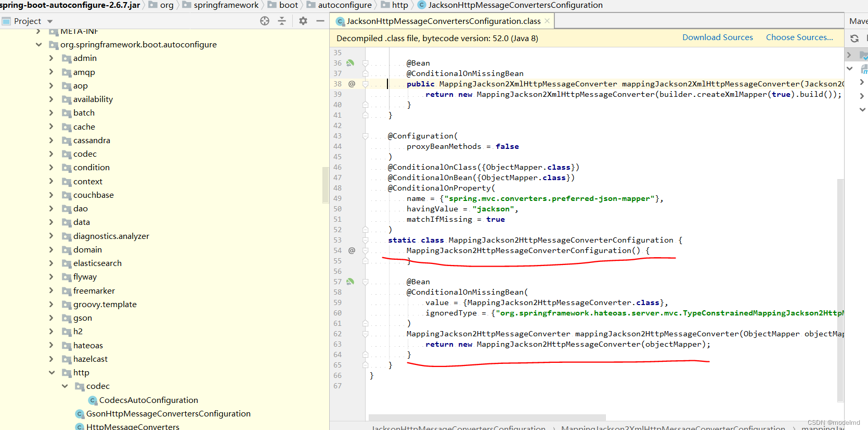Image resolution: width=868 pixels, height=430 pixels.
Task: Collapse the http package
Action: [x=51, y=373]
